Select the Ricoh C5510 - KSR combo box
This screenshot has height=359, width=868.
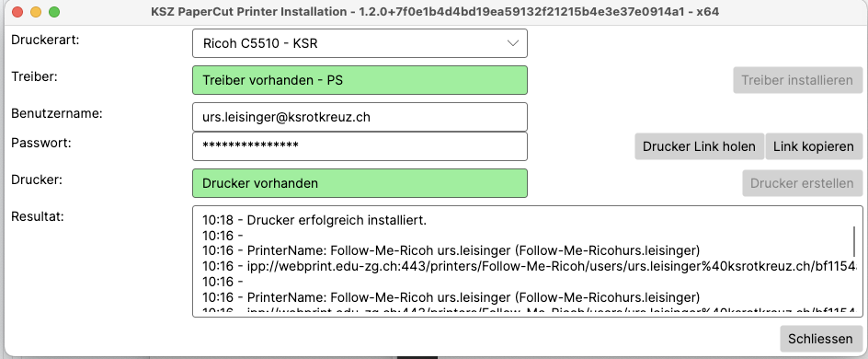360,43
